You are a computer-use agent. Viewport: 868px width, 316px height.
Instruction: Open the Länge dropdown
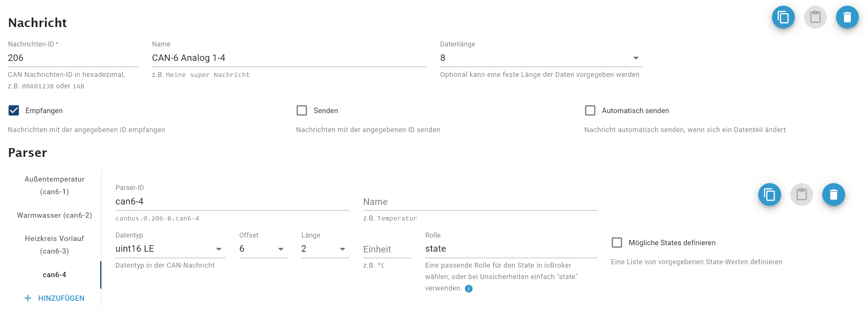coord(325,249)
